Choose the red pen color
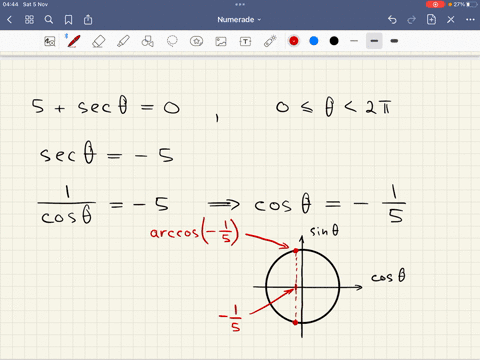 (x=294, y=41)
